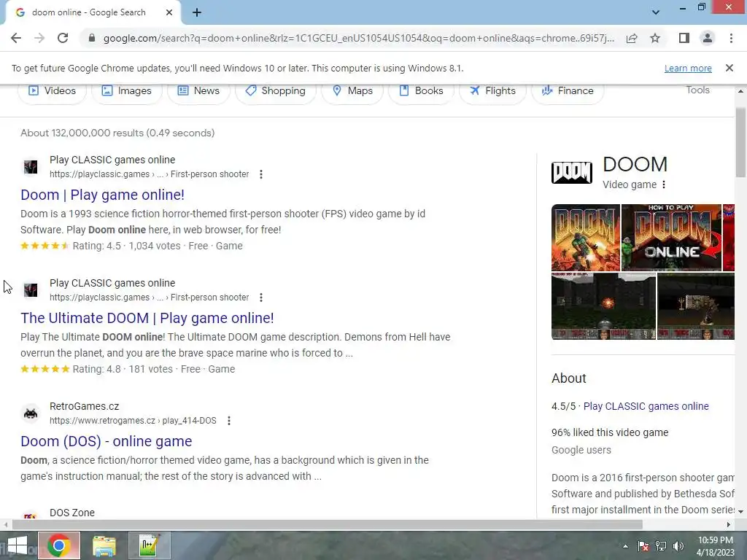Viewport: 747px width, 560px height.
Task: Go back to the previous page
Action: (x=16, y=38)
